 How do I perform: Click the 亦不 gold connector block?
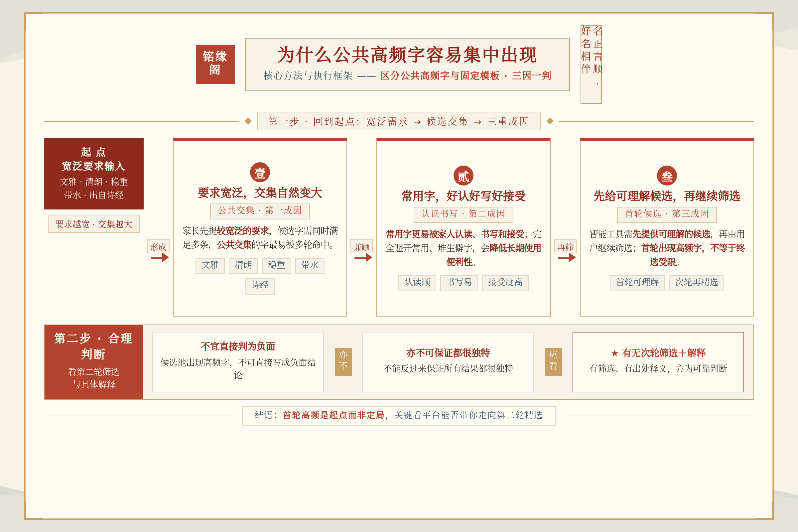(x=343, y=362)
